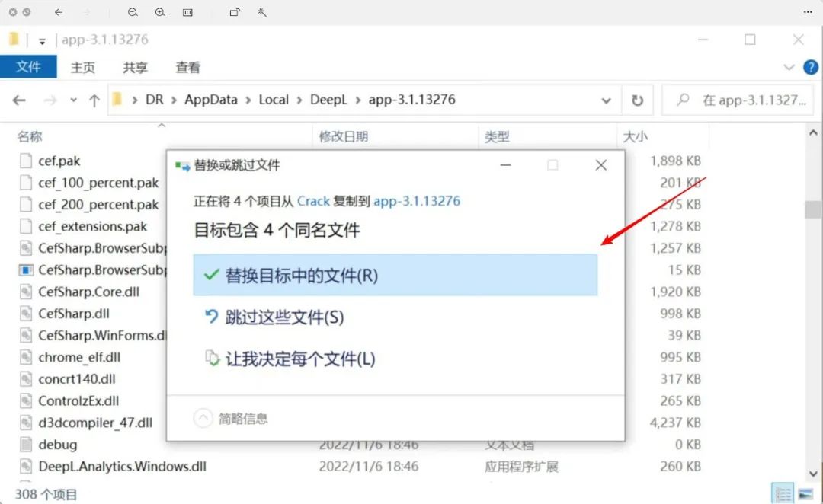The height and width of the screenshot is (504, 823).
Task: Open Explorer Help via question mark icon
Action: click(x=812, y=67)
